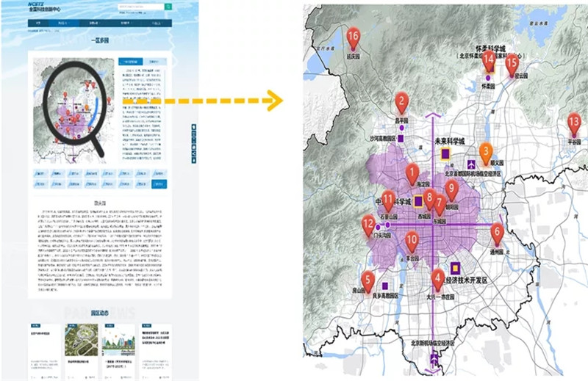Select pin 4 at 大兴-亦庄园
Screen dimensions: 588x381
437,280
